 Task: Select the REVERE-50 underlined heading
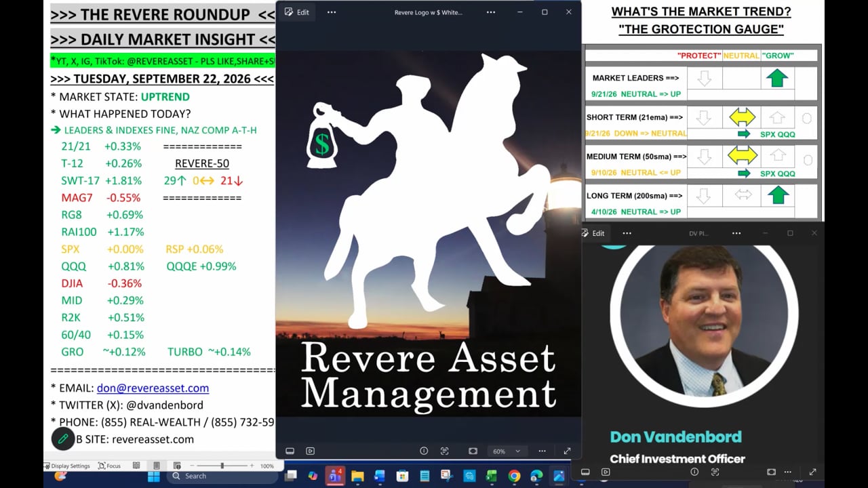click(x=202, y=163)
